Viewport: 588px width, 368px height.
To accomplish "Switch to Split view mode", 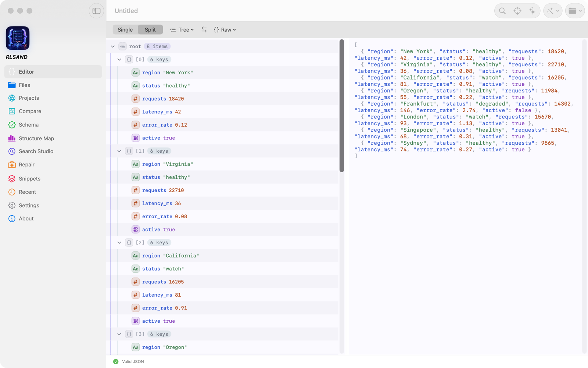I will point(150,30).
